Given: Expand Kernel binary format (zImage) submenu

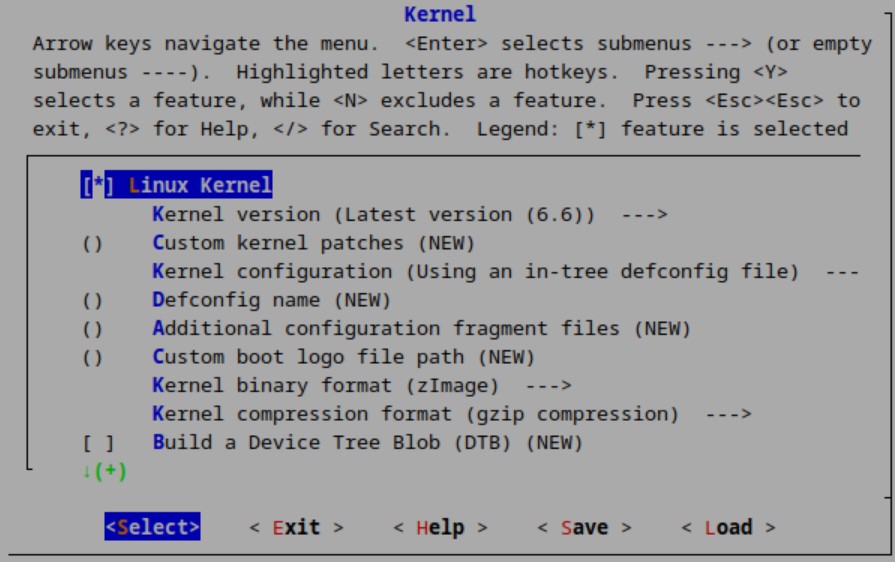Looking at the screenshot, I should (325, 386).
